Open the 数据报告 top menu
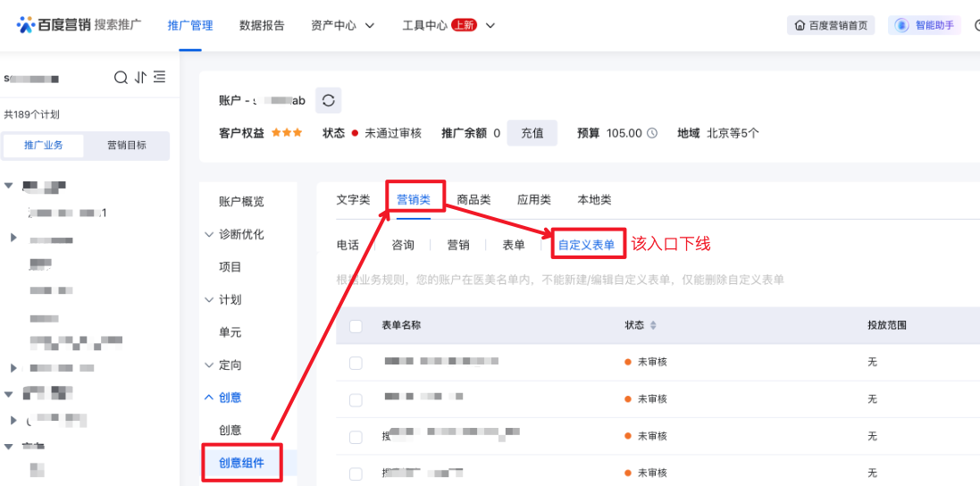 [262, 25]
